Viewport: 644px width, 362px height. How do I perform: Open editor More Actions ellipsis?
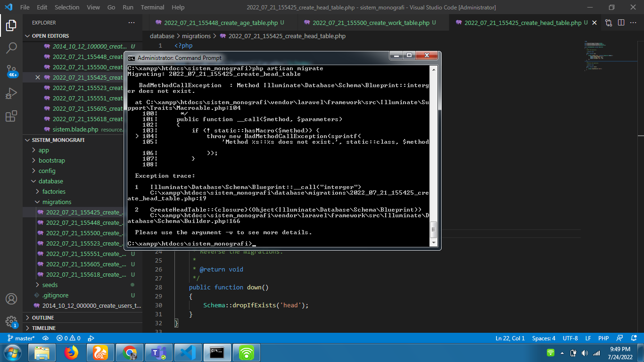(x=633, y=23)
